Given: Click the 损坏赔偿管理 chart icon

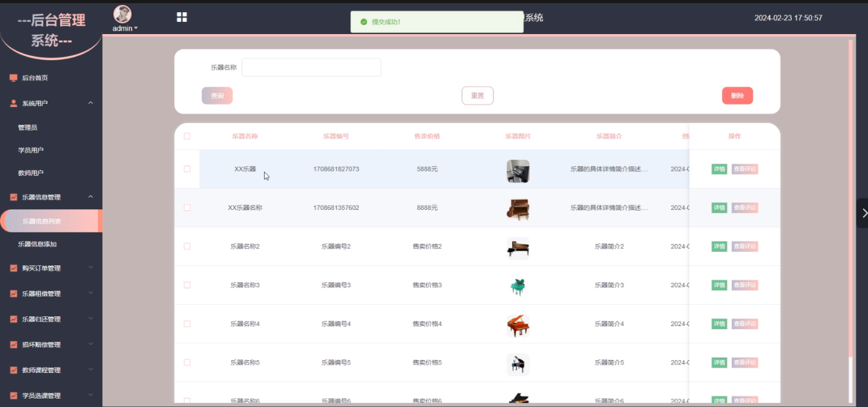Looking at the screenshot, I should 13,345.
